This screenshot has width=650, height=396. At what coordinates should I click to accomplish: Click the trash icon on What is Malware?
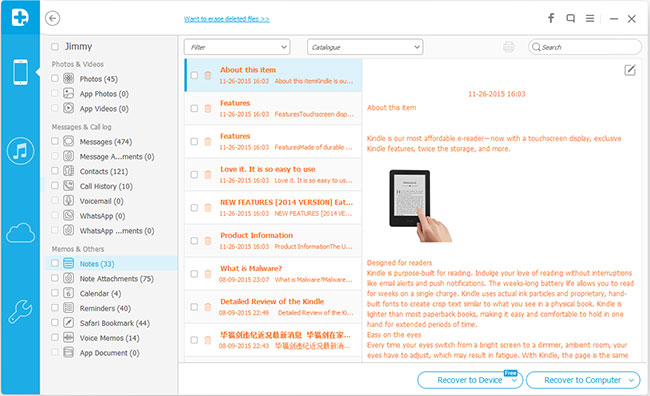pyautogui.click(x=208, y=274)
